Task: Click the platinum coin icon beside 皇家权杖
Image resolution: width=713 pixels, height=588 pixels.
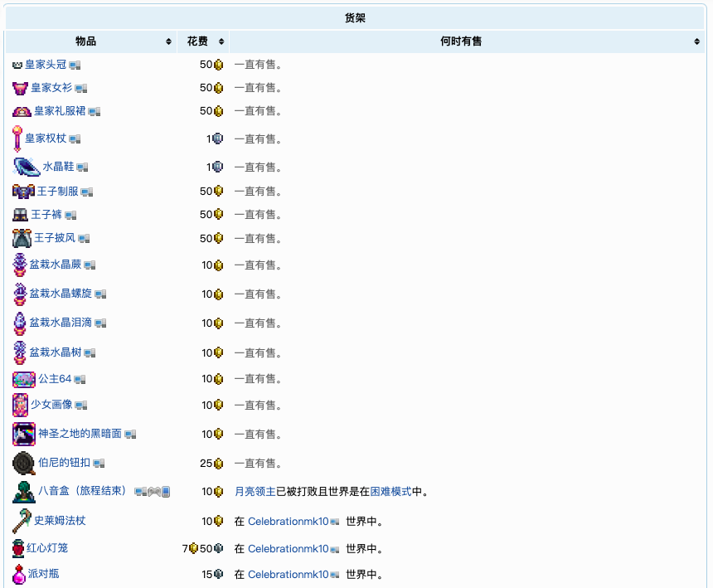Action: tap(218, 138)
